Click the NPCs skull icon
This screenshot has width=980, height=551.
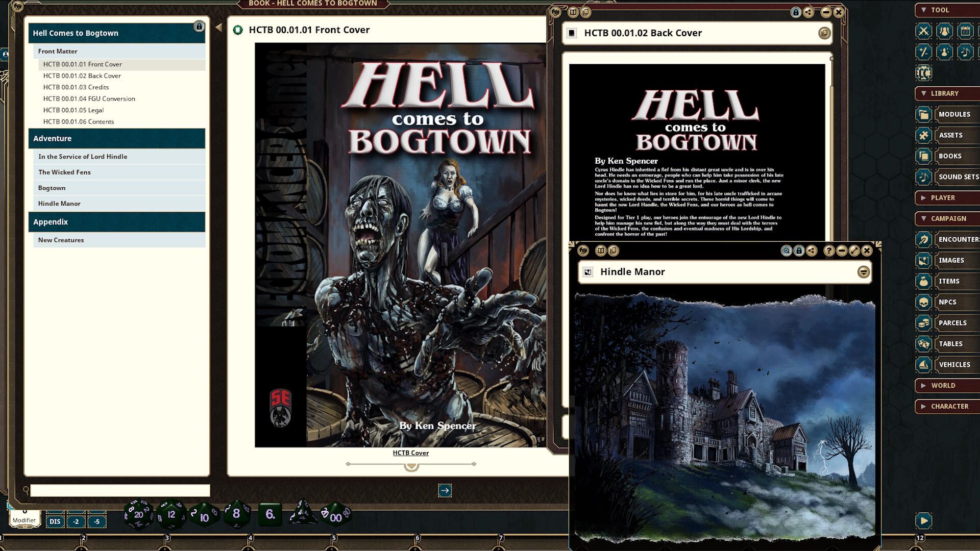[x=923, y=302]
